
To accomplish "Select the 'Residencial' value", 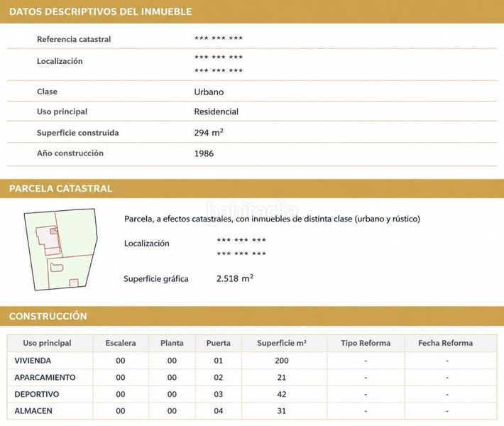I will coord(217,111).
